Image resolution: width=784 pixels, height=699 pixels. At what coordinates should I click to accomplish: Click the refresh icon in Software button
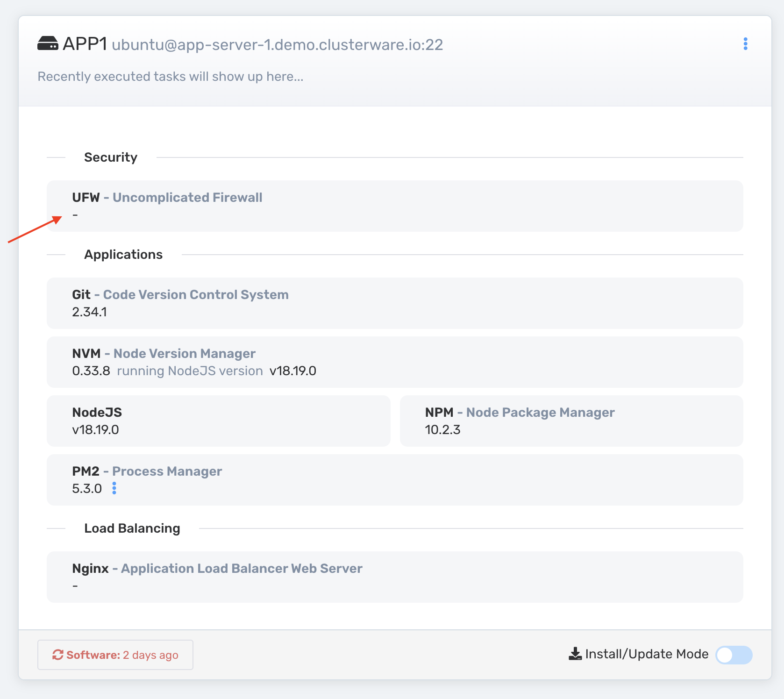tap(57, 655)
